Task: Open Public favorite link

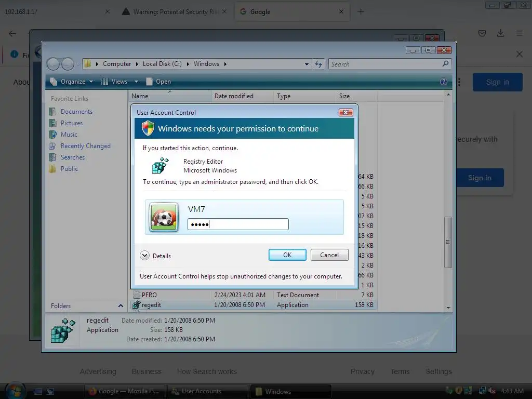Action: (69, 169)
